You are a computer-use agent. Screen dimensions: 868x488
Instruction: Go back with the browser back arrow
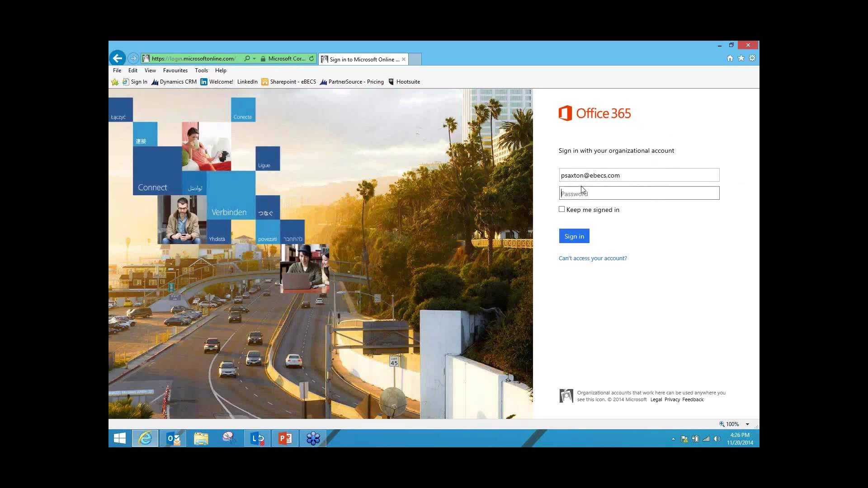[118, 58]
